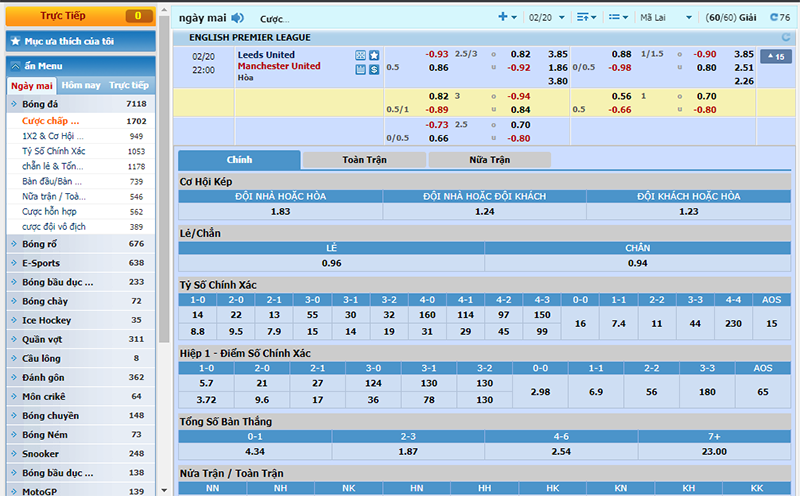Image resolution: width=800 pixels, height=496 pixels.
Task: Open the plus add menu in toolbar
Action: tap(507, 18)
